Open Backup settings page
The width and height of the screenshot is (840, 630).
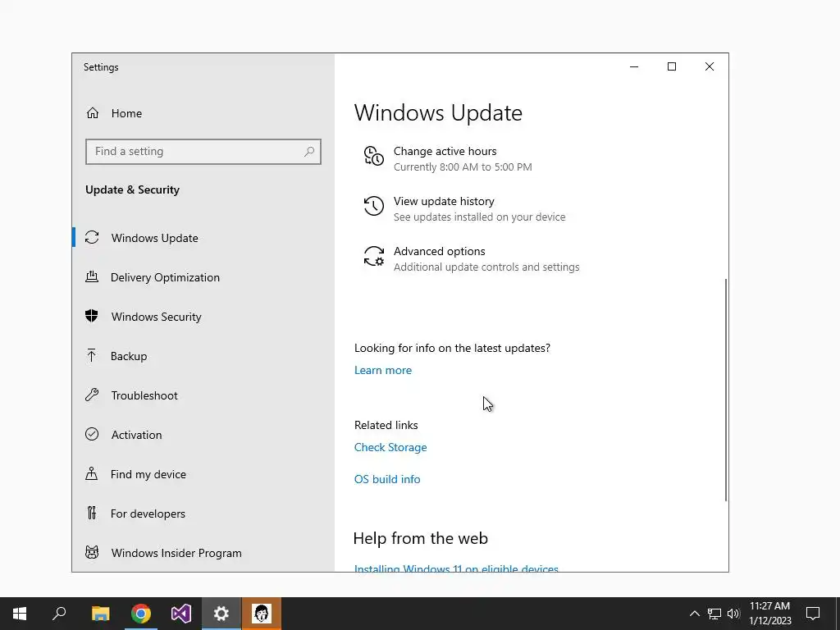203,356
